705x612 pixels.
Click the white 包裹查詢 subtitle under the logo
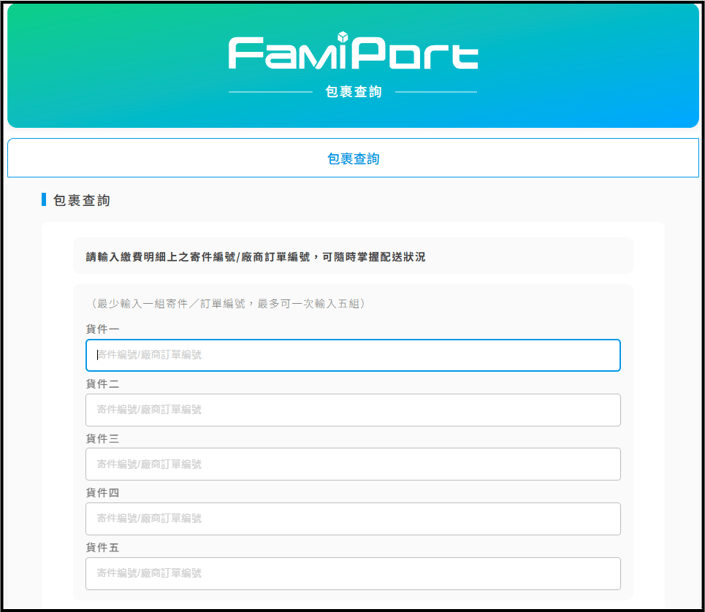pos(352,92)
